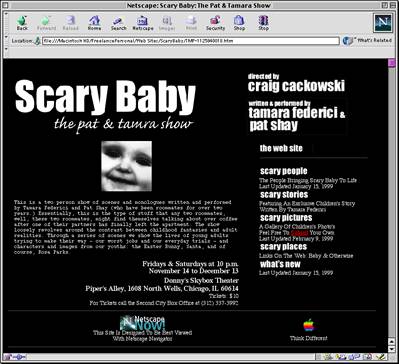Image resolution: width=399 pixels, height=364 pixels.
Task: Click "Last Updated February 9, 1999" text
Action: [x=296, y=239]
